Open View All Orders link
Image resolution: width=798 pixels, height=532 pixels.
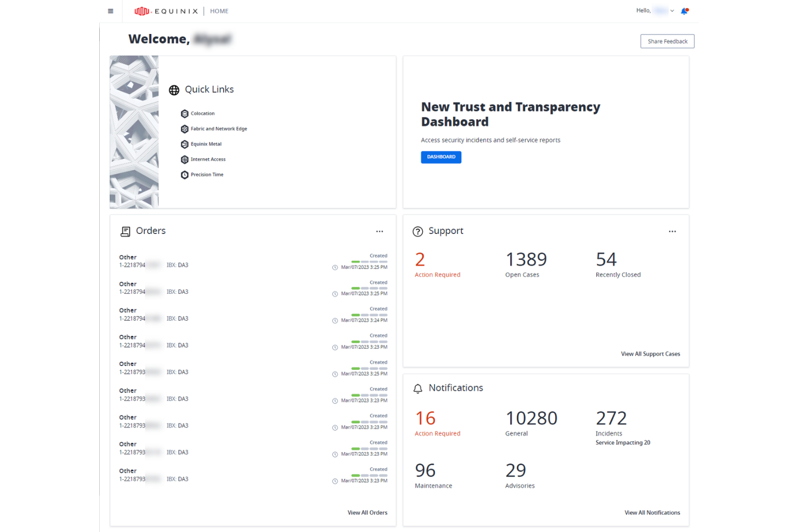(367, 513)
